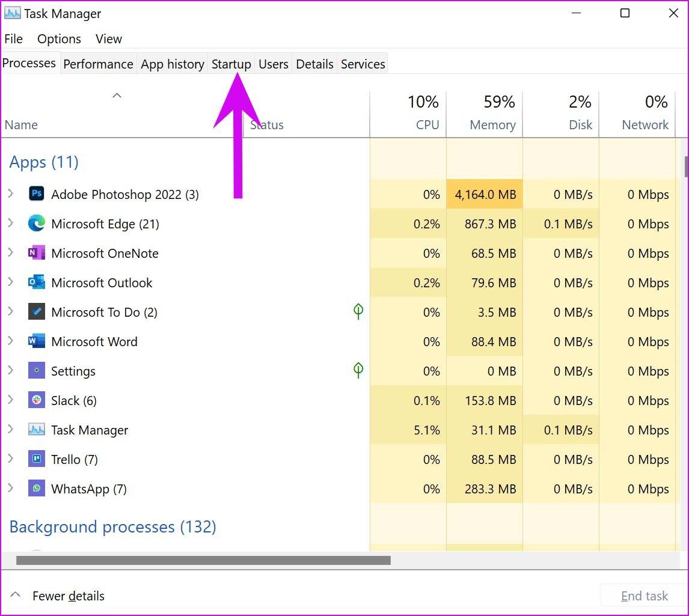Click the End task button

[x=644, y=596]
